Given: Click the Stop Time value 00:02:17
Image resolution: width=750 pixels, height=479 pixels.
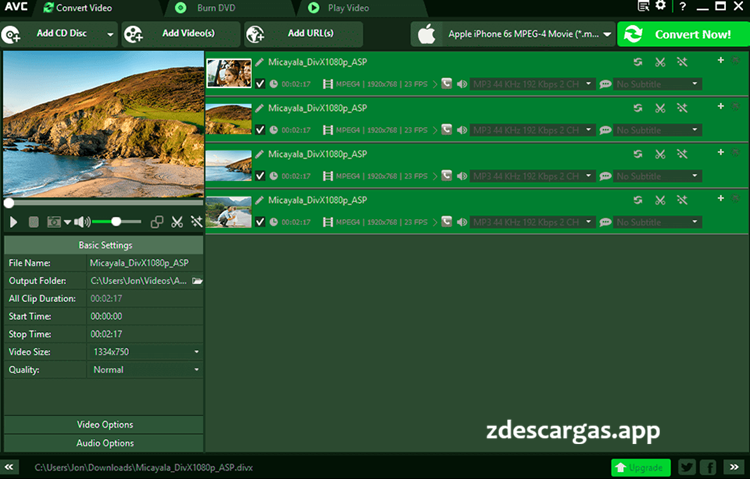Looking at the screenshot, I should 106,334.
